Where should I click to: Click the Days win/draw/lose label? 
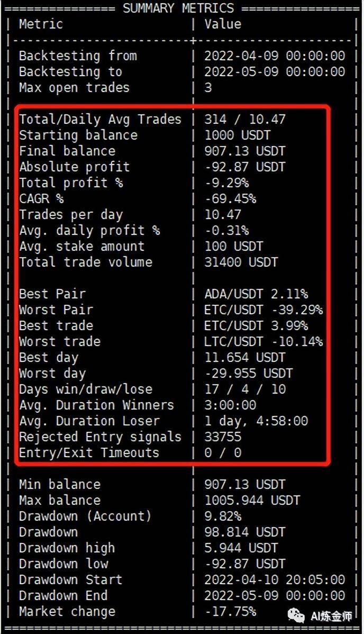86,390
